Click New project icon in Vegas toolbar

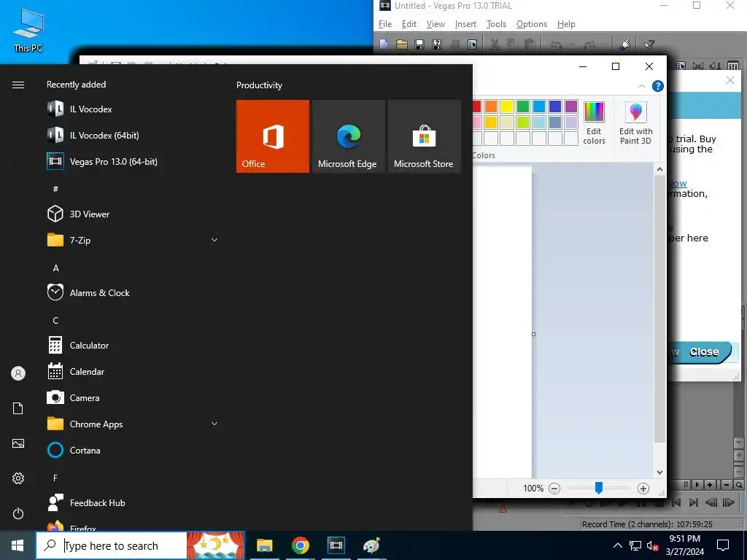tap(384, 44)
